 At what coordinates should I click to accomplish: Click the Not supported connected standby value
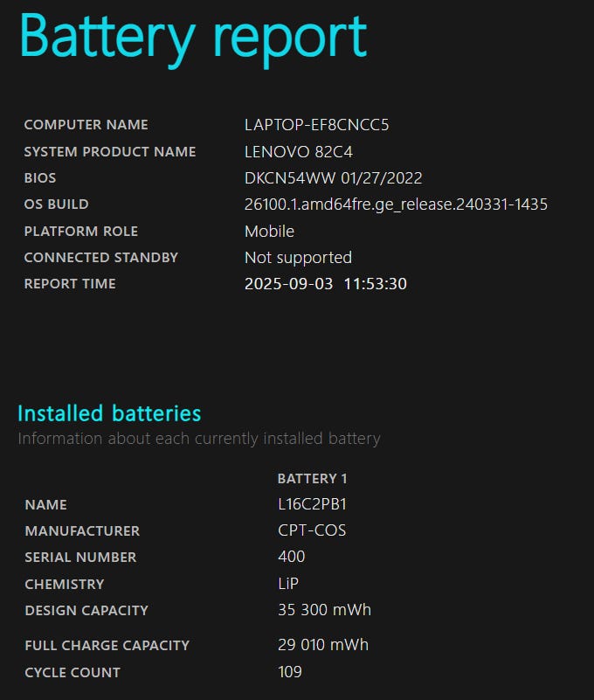pos(298,258)
